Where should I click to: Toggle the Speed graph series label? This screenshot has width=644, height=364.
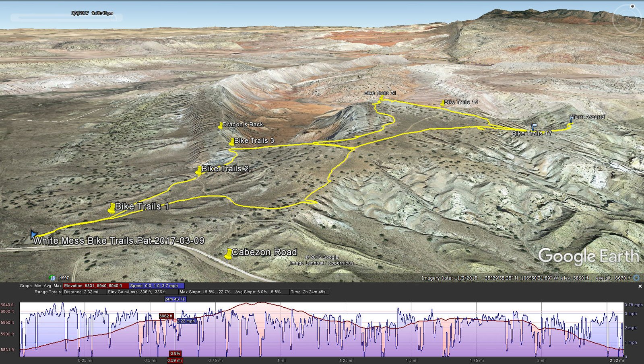click(x=157, y=286)
